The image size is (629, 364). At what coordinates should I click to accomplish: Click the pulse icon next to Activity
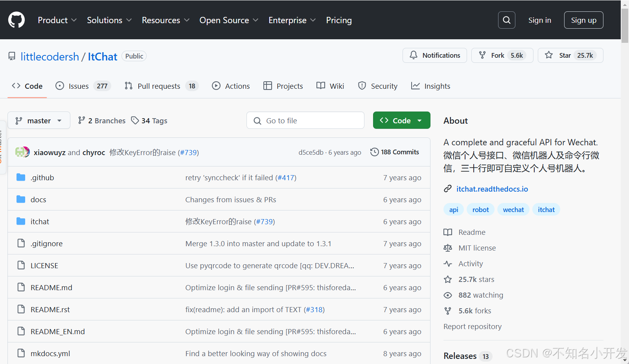(448, 263)
